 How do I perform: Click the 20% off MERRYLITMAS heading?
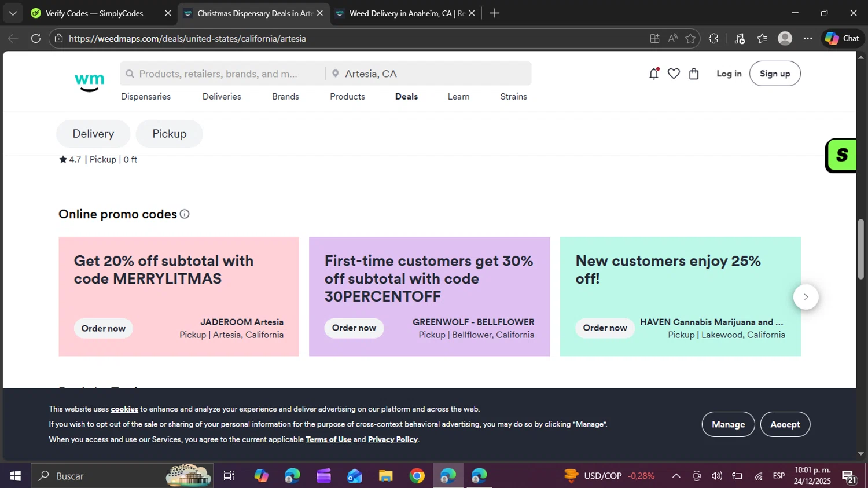tap(164, 270)
